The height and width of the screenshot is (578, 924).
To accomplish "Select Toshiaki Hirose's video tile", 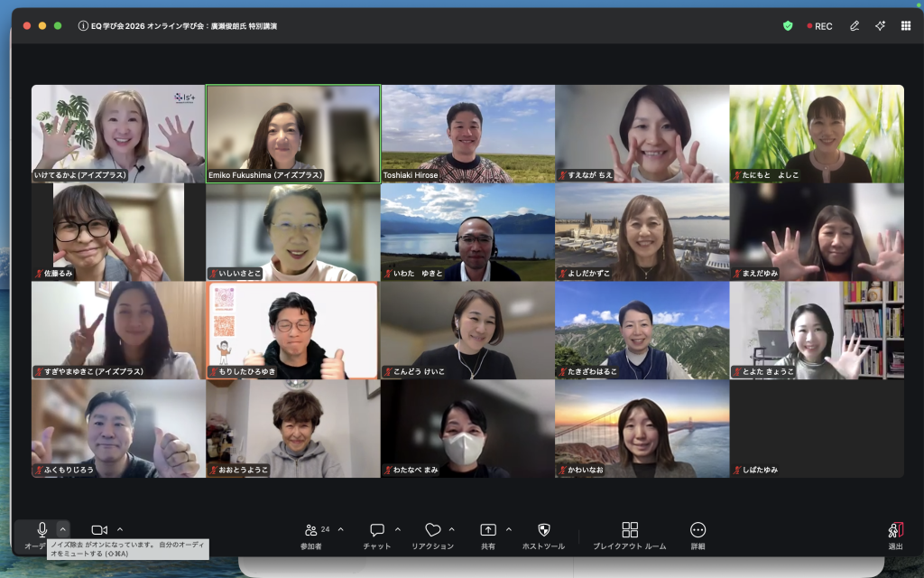I will click(467, 134).
